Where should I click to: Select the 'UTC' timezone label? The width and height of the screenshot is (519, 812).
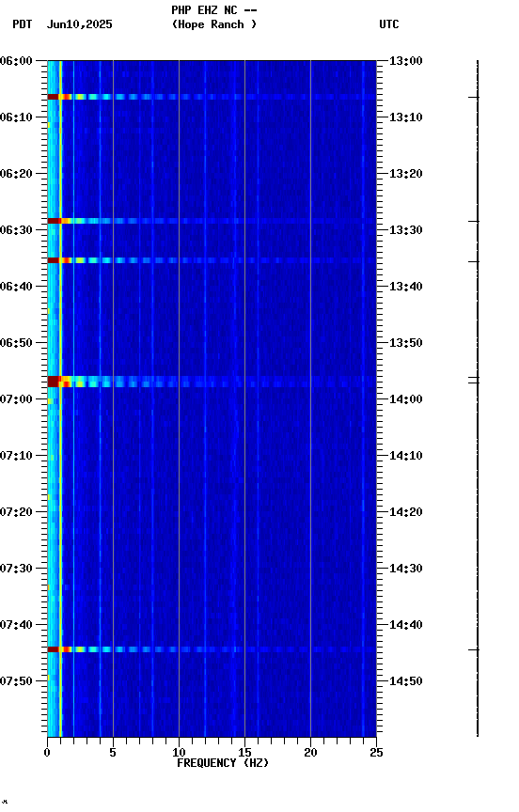click(x=389, y=24)
